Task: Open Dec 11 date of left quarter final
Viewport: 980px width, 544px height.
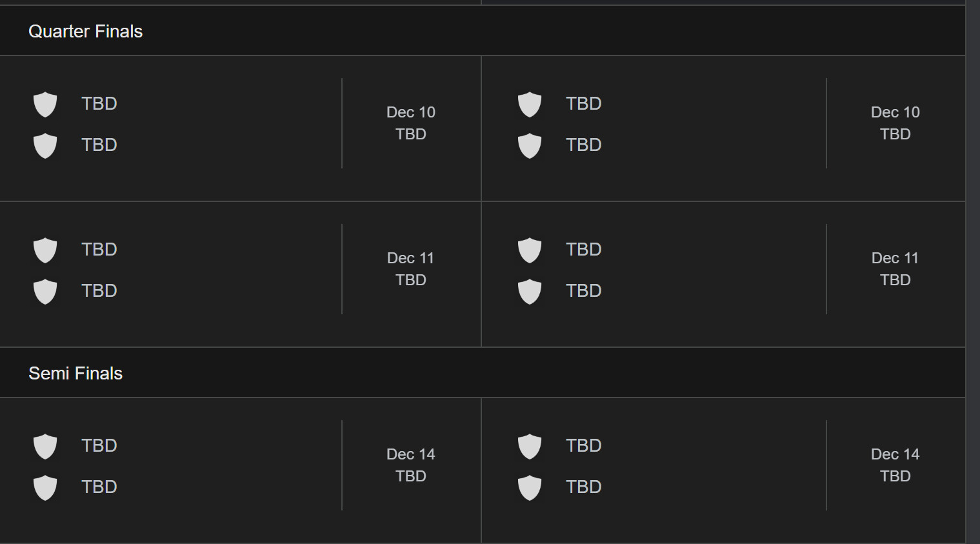Action: click(411, 258)
